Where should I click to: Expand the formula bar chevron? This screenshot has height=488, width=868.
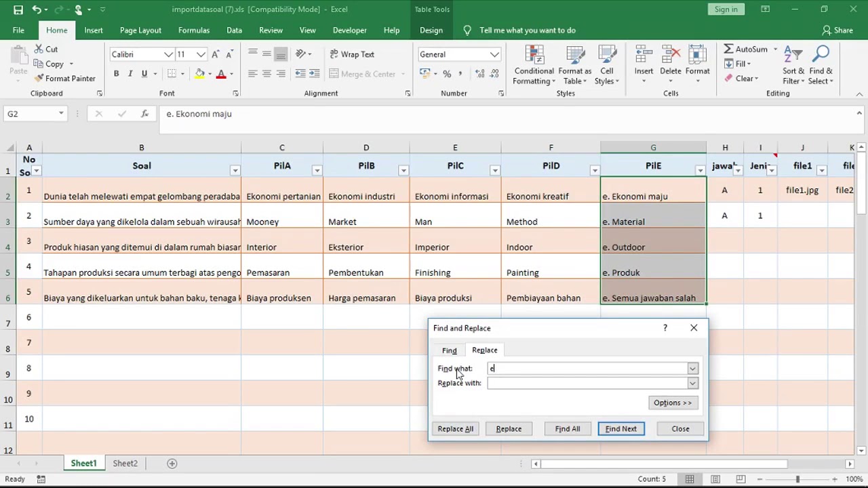coord(859,113)
